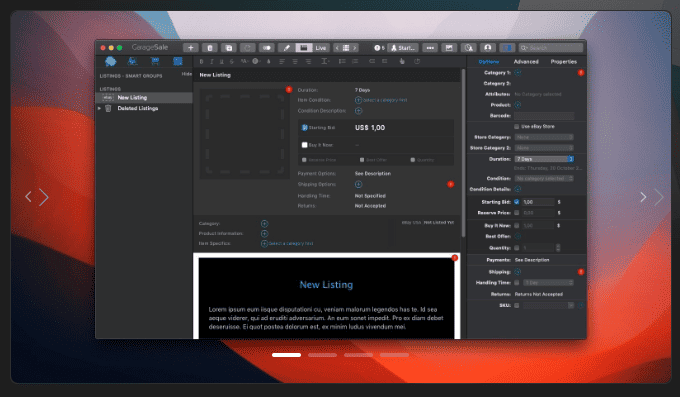
Task: Choose Category 1 with its plus icon
Action: pyautogui.click(x=517, y=72)
